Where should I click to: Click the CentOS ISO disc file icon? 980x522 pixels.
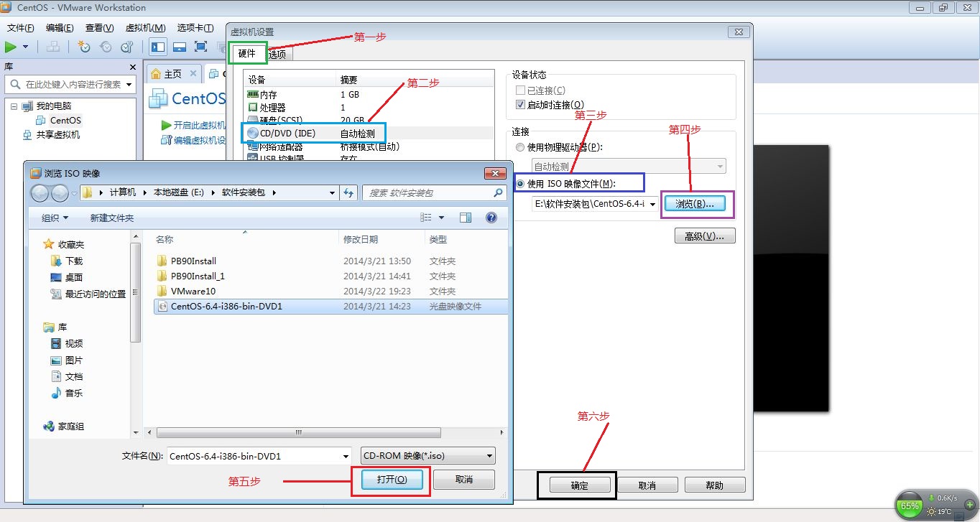point(162,306)
